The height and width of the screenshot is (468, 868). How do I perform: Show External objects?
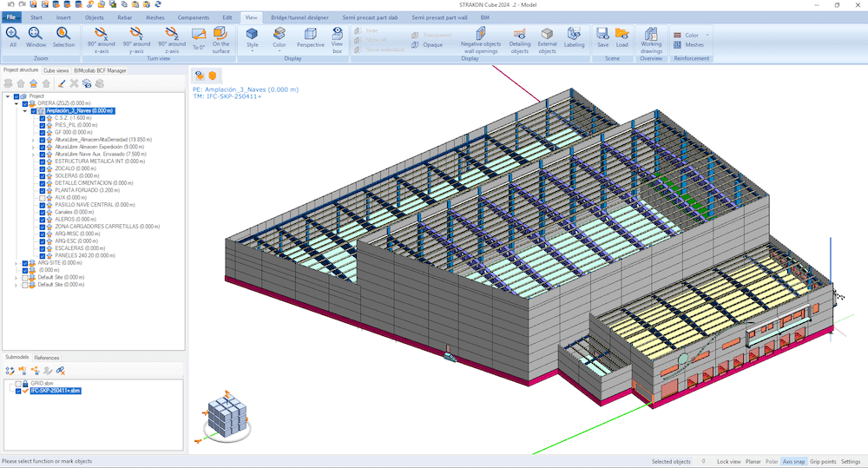pyautogui.click(x=547, y=40)
